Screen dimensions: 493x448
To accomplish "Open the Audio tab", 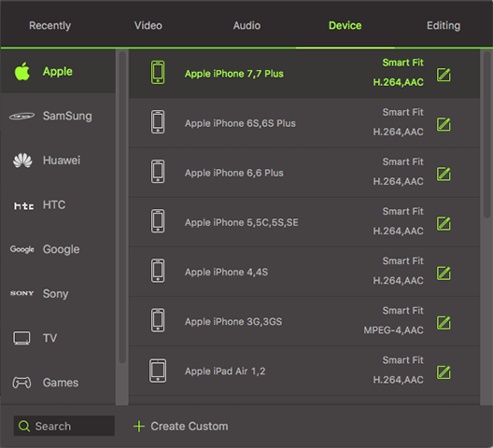I will click(x=246, y=25).
